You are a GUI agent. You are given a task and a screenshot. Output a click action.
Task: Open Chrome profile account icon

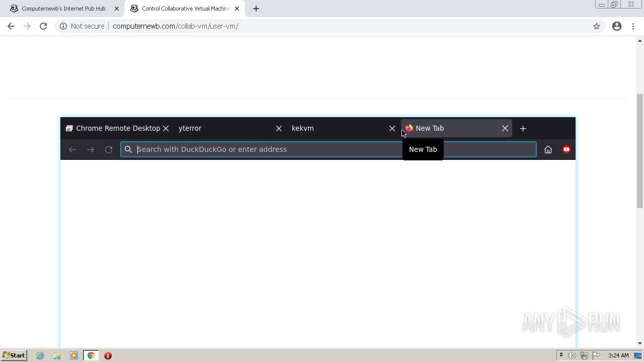pos(617,26)
